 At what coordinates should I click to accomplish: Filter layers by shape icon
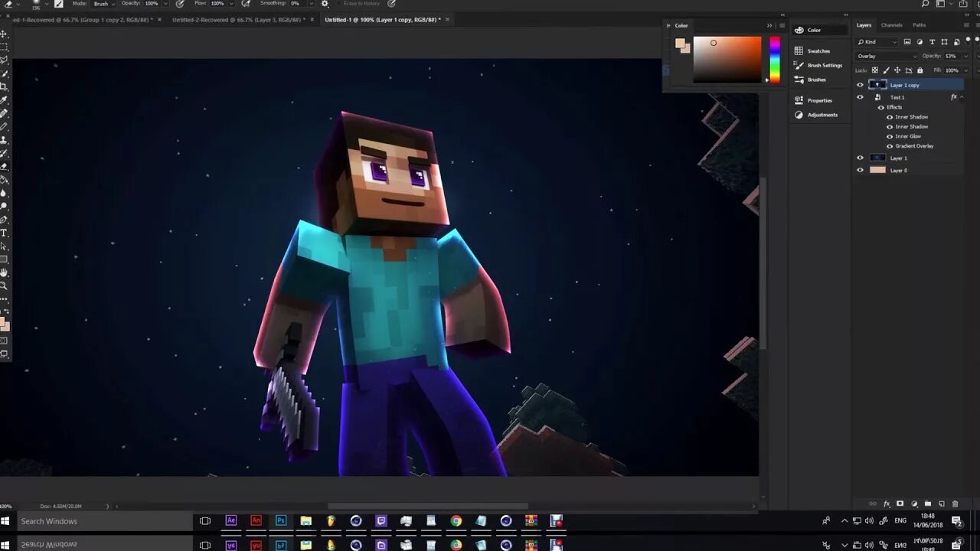pyautogui.click(x=943, y=42)
